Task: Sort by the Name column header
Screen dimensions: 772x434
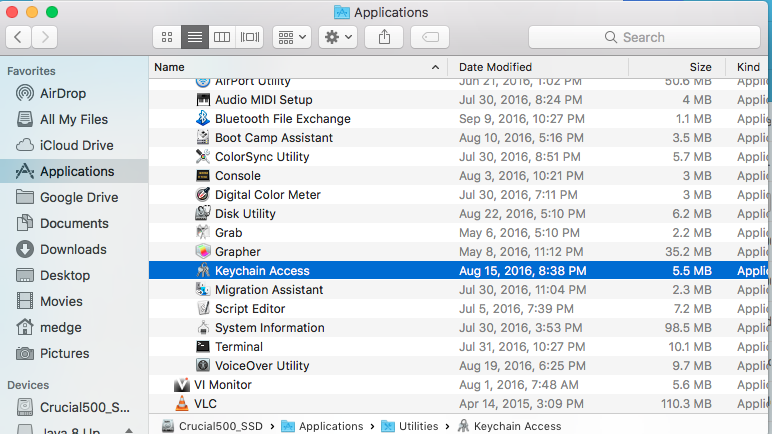Action: (x=298, y=67)
